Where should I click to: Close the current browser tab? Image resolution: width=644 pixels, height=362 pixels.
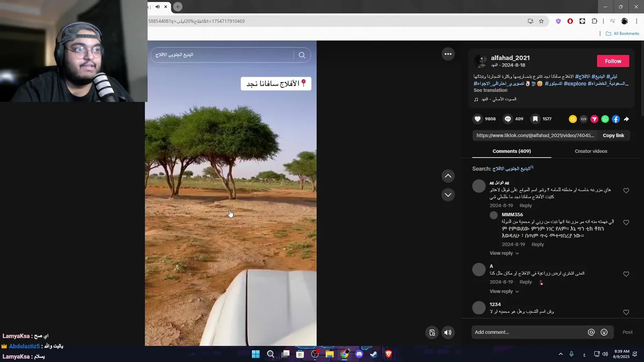(166, 7)
